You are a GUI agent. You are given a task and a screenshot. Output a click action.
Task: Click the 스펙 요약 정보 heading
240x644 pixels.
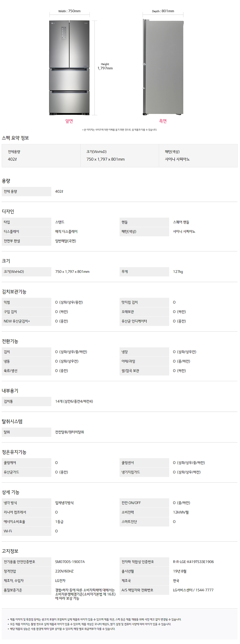pyautogui.click(x=16, y=138)
